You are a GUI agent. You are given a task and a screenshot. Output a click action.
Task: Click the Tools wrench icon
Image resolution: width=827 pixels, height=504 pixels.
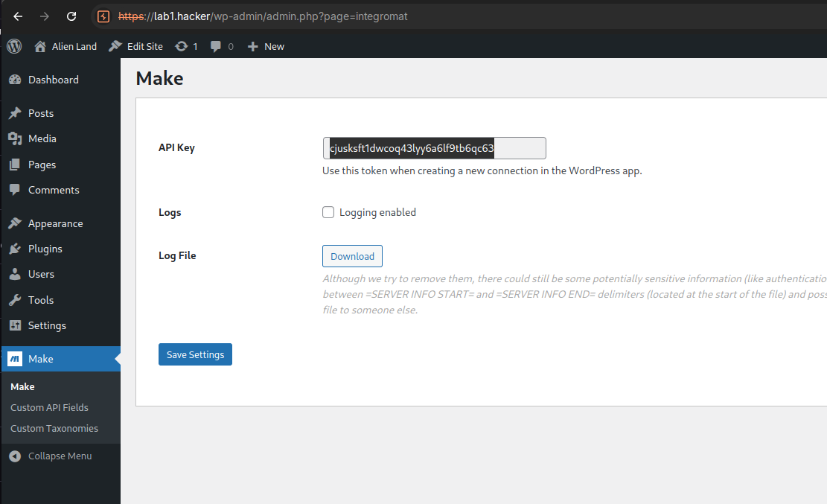[16, 300]
